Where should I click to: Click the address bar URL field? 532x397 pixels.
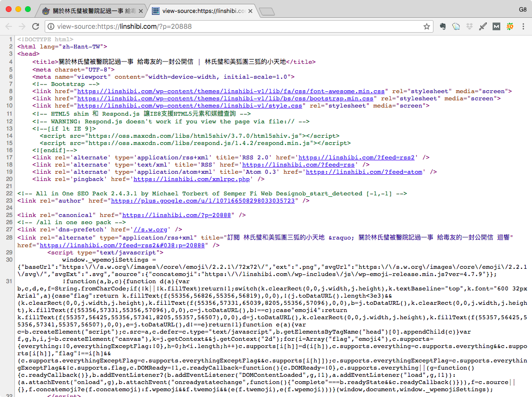pyautogui.click(x=239, y=26)
